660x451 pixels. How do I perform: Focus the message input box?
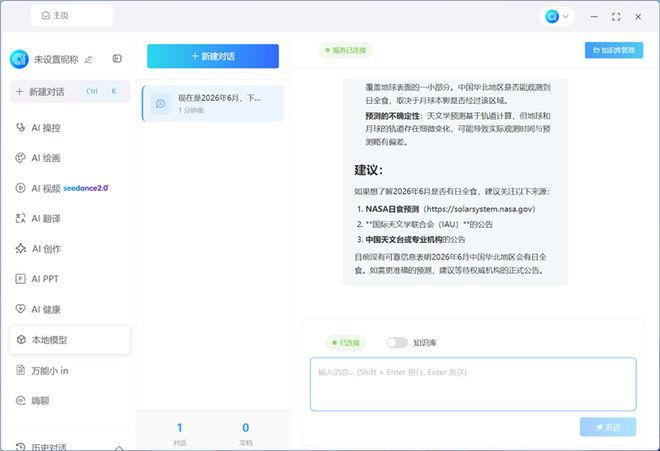(x=473, y=384)
